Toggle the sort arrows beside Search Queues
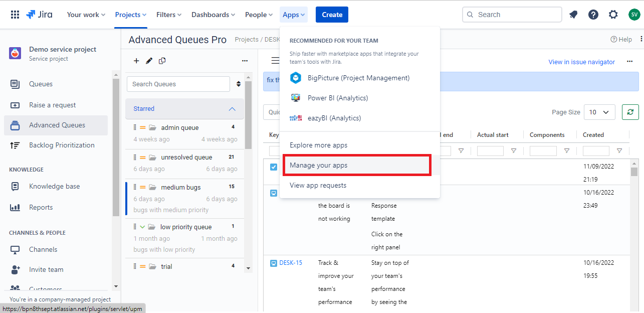 coord(239,84)
